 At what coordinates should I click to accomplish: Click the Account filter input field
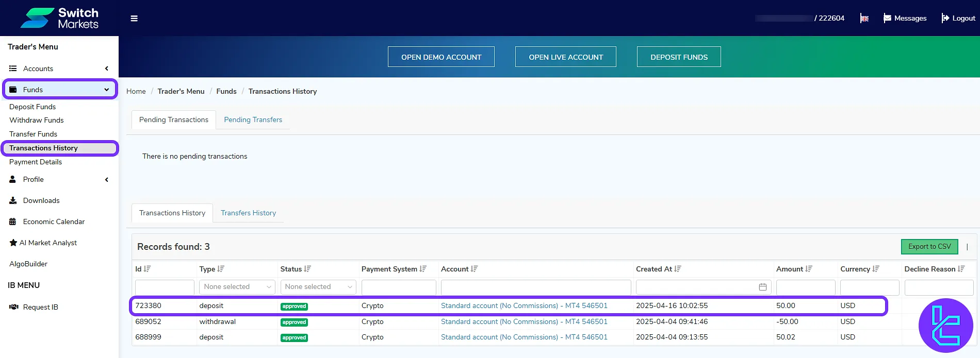click(536, 287)
